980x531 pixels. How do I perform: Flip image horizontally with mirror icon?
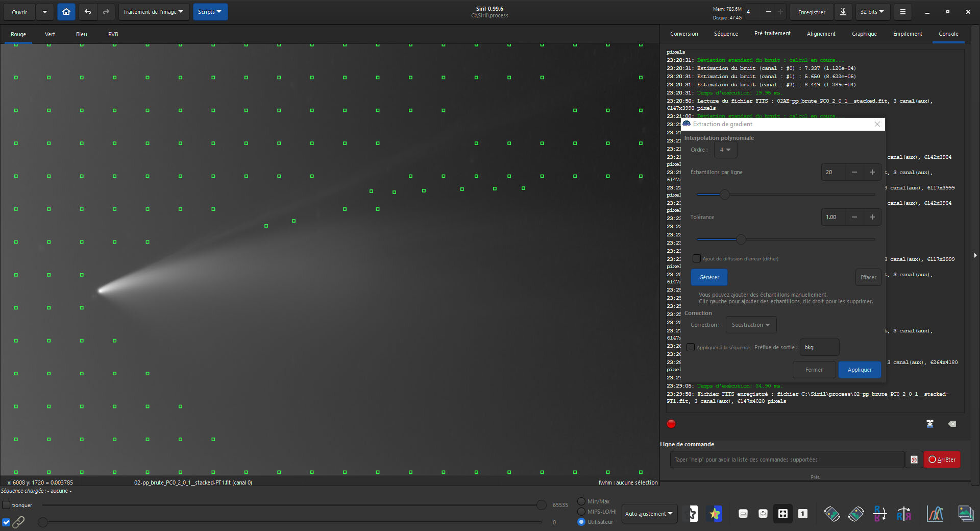(x=904, y=514)
